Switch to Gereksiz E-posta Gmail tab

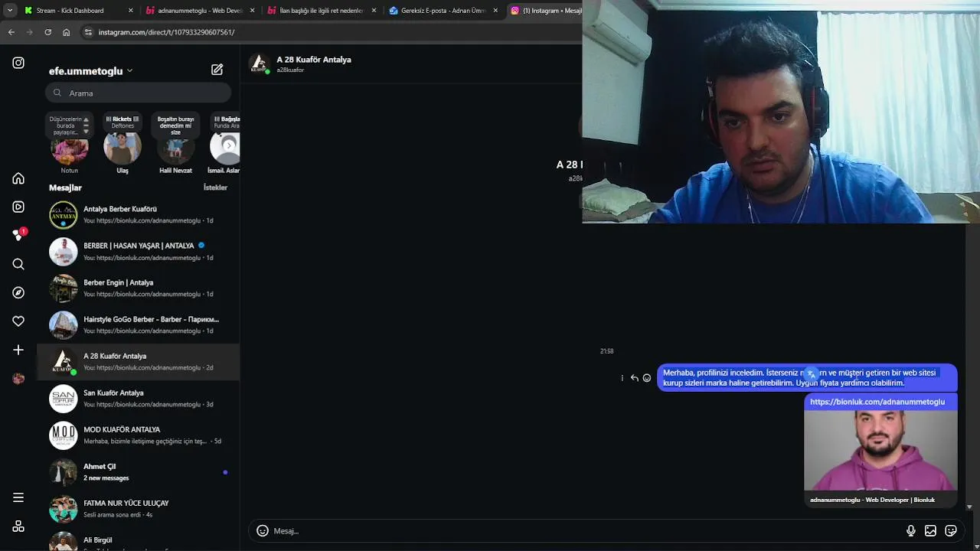tap(443, 11)
